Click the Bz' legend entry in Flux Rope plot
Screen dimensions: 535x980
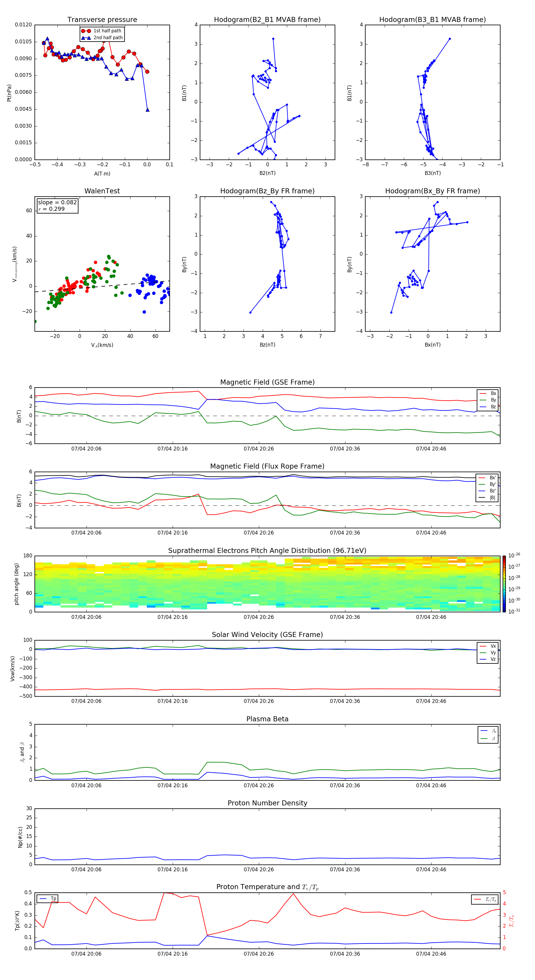tap(487, 491)
